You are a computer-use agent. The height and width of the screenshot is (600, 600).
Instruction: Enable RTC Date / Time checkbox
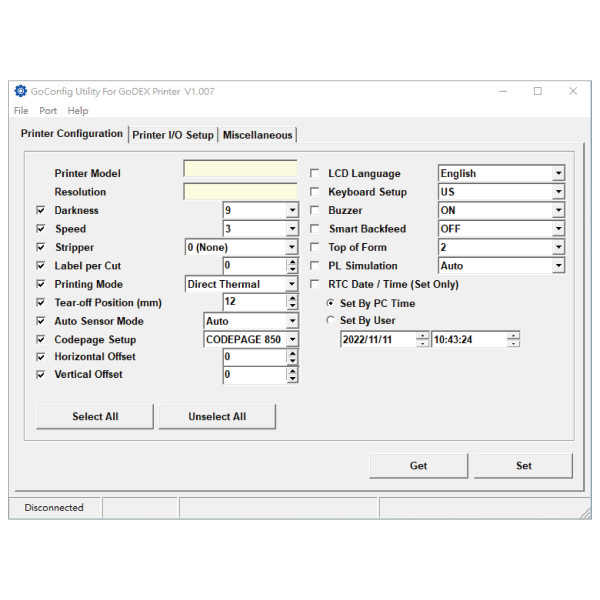[x=314, y=284]
